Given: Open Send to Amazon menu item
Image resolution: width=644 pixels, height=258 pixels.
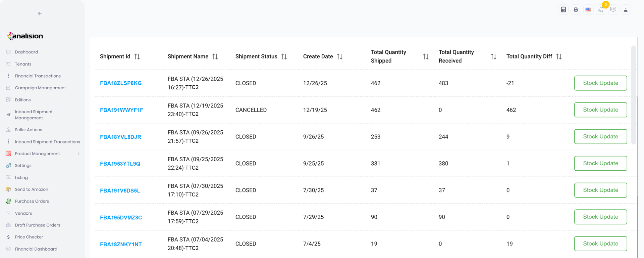Looking at the screenshot, I should pos(32,189).
